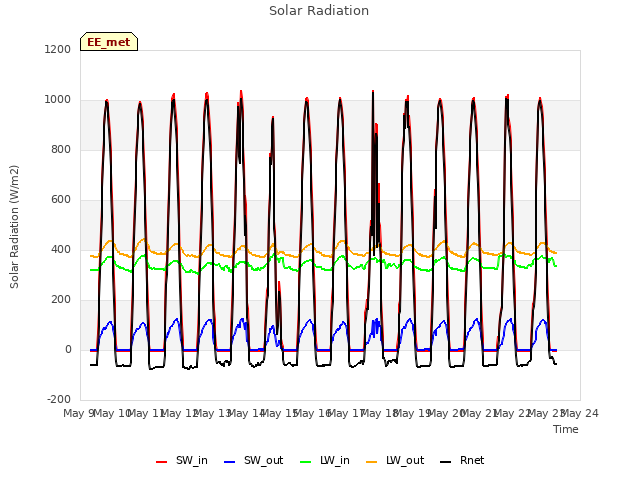The width and height of the screenshot is (640, 480).
Task: Click the May 24 x-axis tick label
Action: pyautogui.click(x=580, y=414)
